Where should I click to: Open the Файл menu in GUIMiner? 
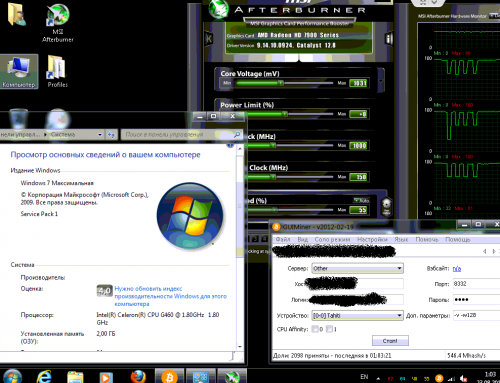283,239
